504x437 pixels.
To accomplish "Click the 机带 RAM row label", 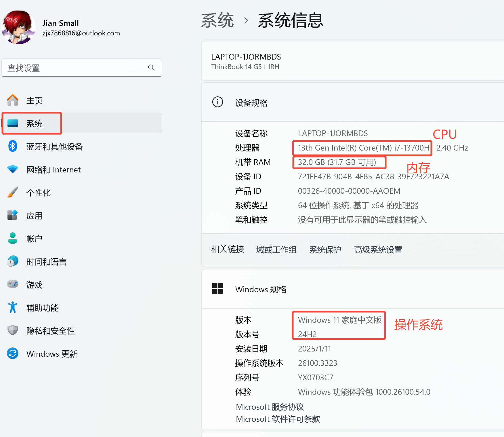I will (253, 162).
